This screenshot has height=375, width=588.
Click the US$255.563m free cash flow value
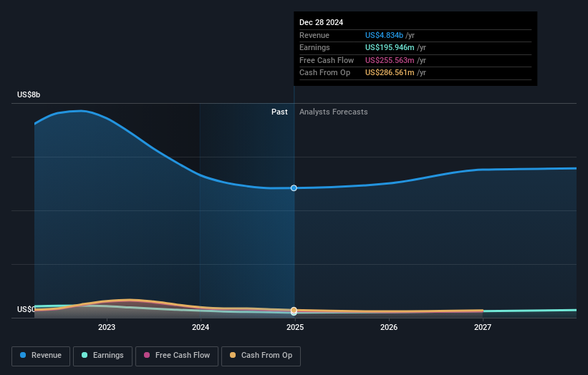pos(390,60)
